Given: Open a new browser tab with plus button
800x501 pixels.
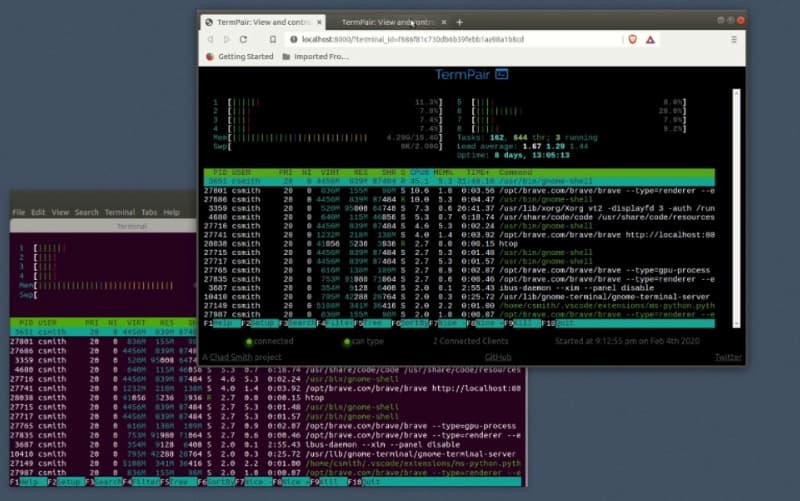Looking at the screenshot, I should coord(460,22).
